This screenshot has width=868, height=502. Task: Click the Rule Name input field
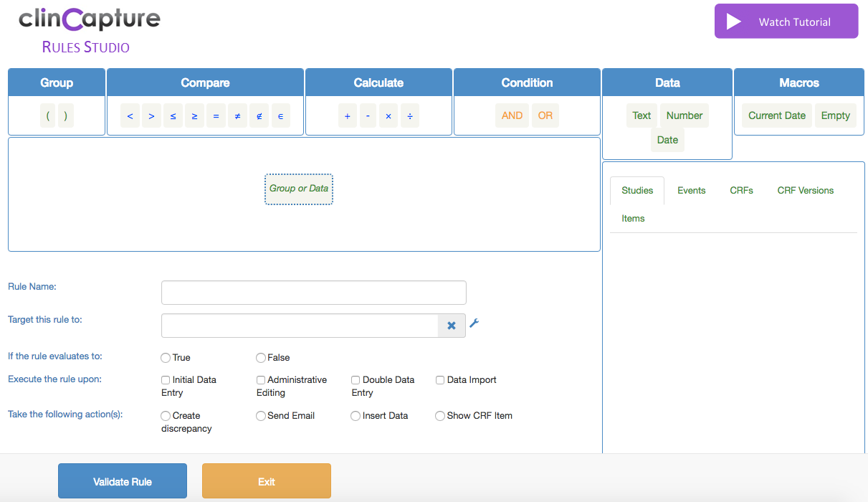pyautogui.click(x=313, y=293)
